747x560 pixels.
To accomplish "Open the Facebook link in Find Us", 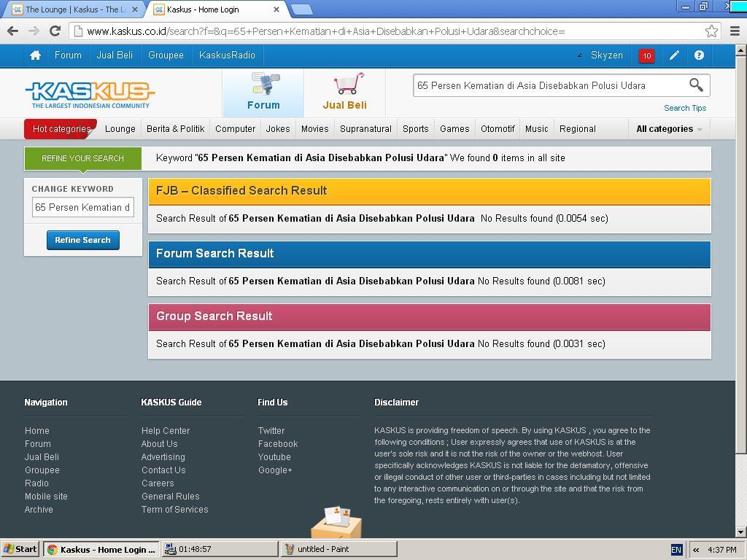I will click(x=278, y=444).
